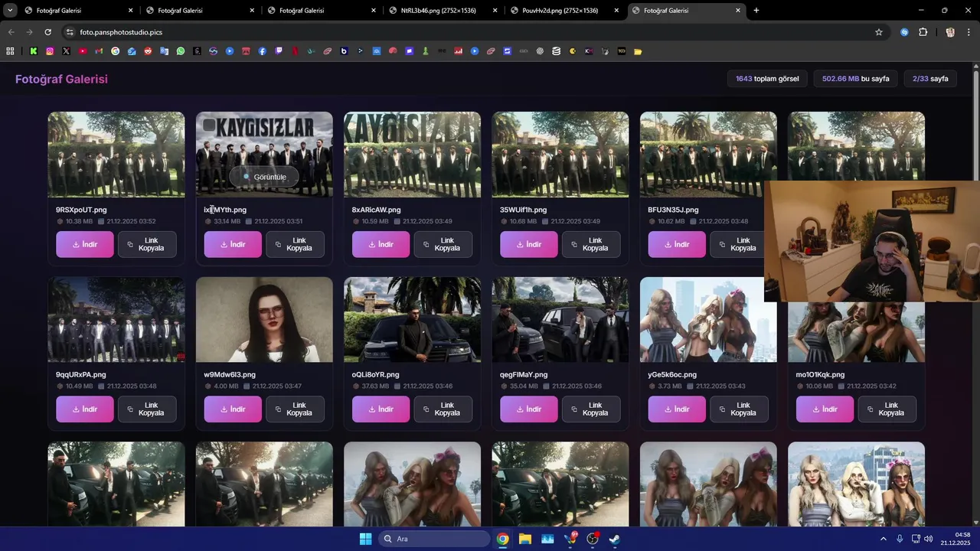The height and width of the screenshot is (551, 980).
Task: Click the Fotoğraf Galerisi page title
Action: pos(61,79)
